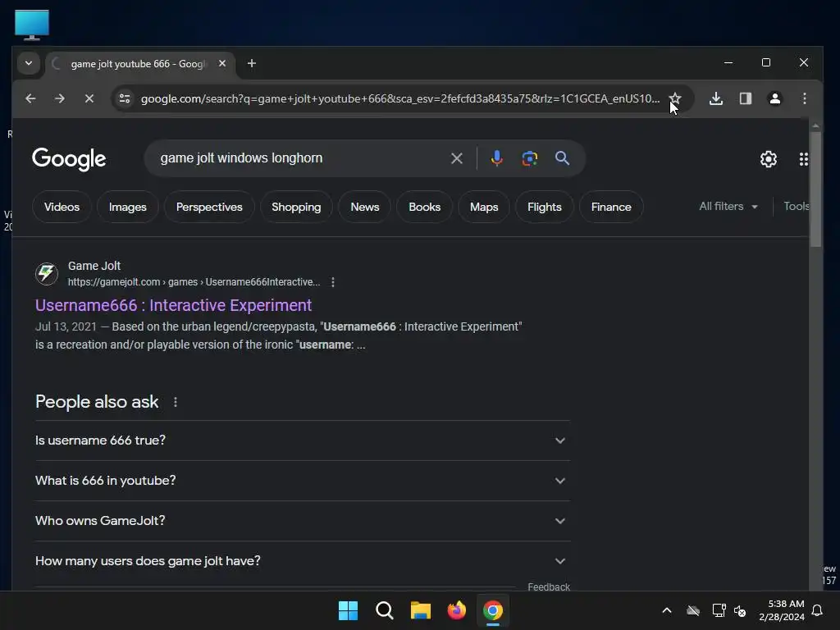Open Google quick settings gear

(x=768, y=159)
